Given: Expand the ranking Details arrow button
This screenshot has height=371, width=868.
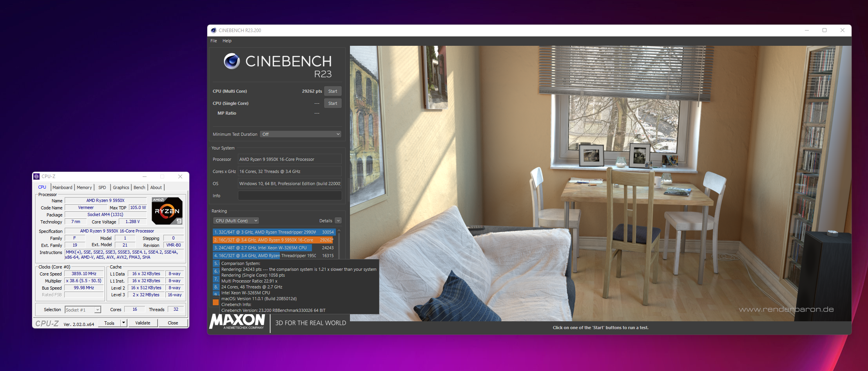Looking at the screenshot, I should click(x=338, y=221).
